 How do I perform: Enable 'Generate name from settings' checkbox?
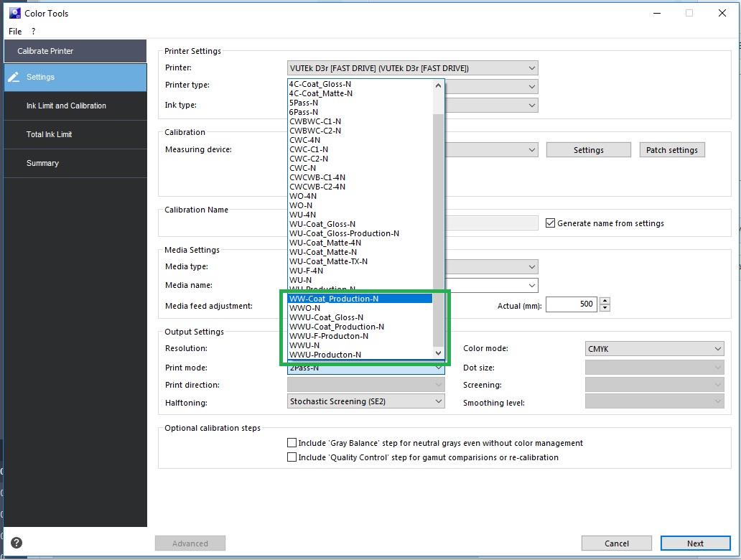point(550,223)
